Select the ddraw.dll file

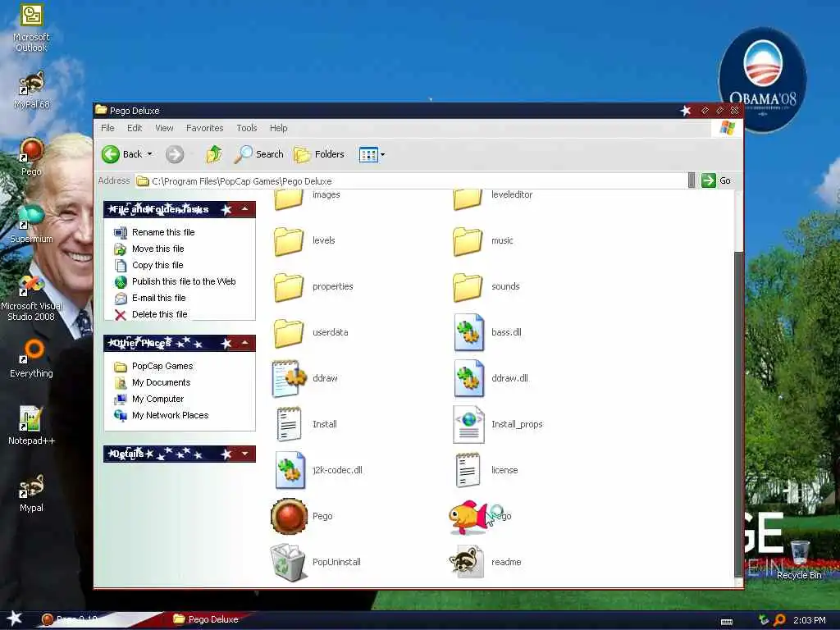tap(491, 379)
